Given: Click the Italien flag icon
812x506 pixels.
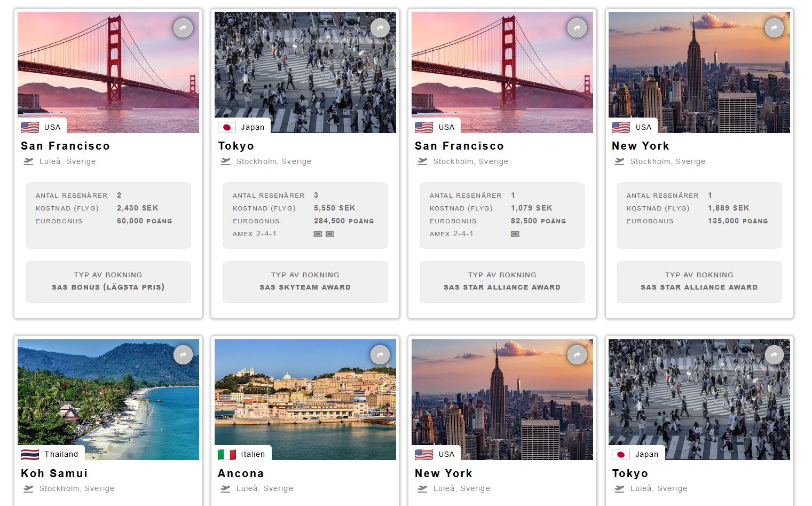Looking at the screenshot, I should tap(227, 455).
